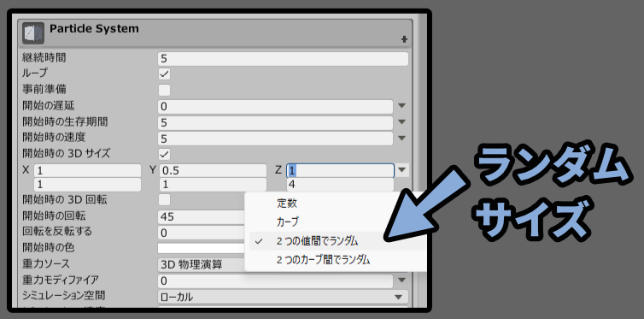
Task: Open the 開始時の生存期間 mode dropdown arrow
Action: pyautogui.click(x=401, y=122)
